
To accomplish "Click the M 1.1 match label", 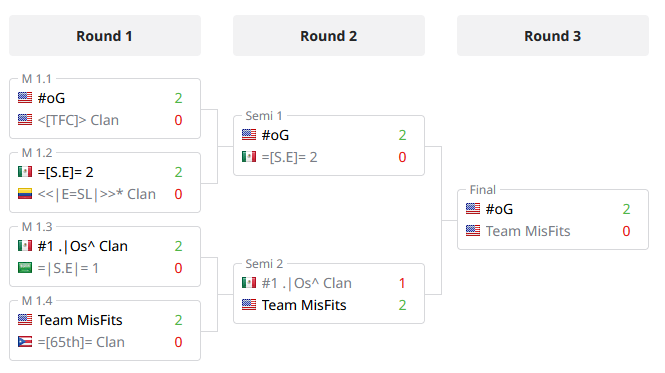I will pyautogui.click(x=36, y=79).
